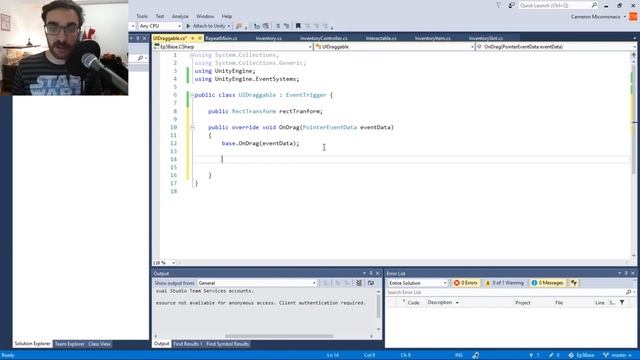Collapse the using directives region
Viewport: 640px width, 360px height.
pyautogui.click(x=192, y=55)
